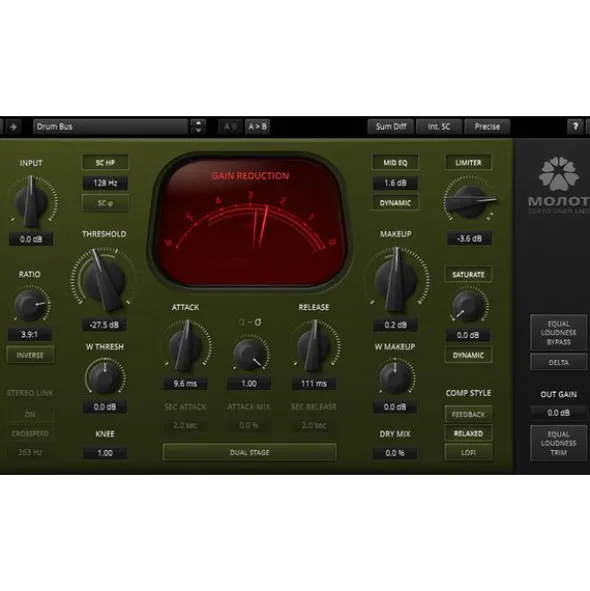
Task: Select LOFI comp style
Action: tap(468, 452)
